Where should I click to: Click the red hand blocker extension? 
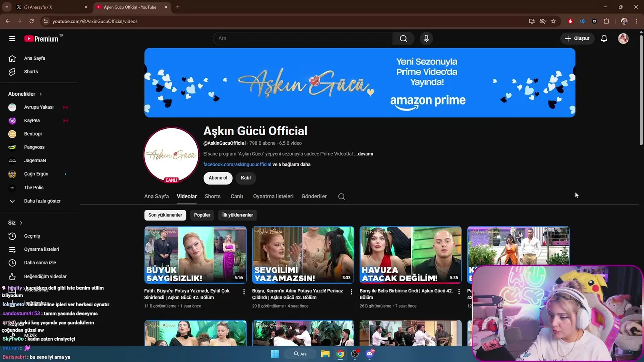pyautogui.click(x=570, y=21)
